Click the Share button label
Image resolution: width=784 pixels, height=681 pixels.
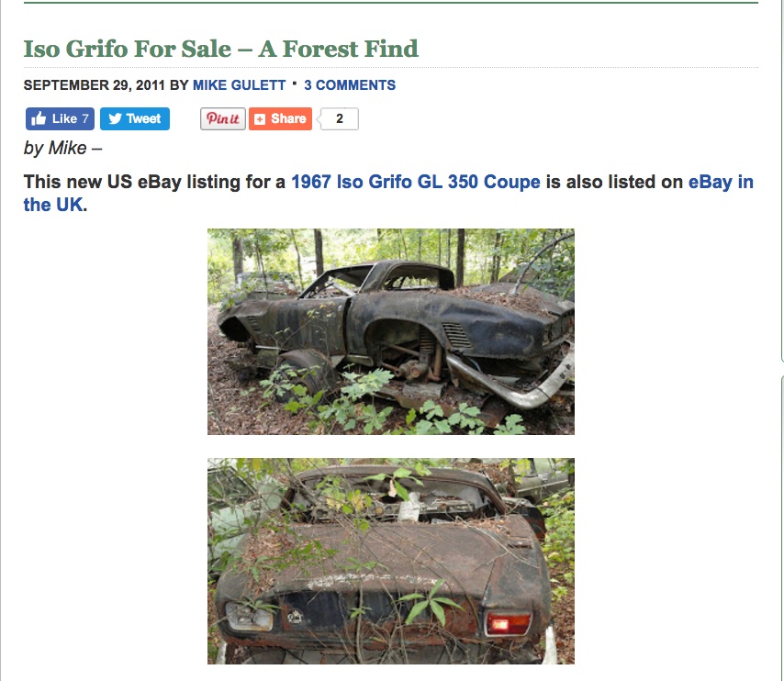(288, 118)
